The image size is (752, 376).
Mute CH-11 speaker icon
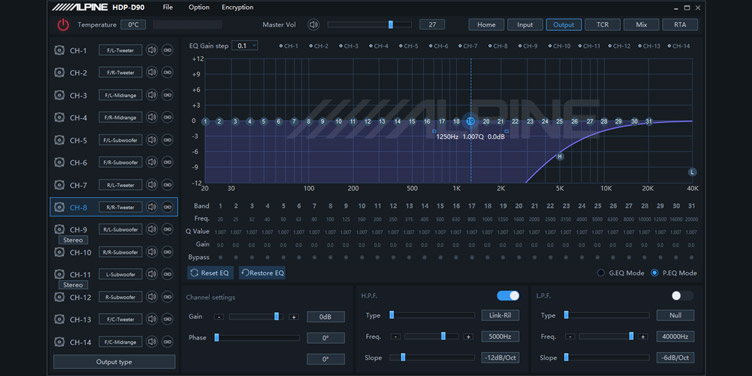coord(152,274)
